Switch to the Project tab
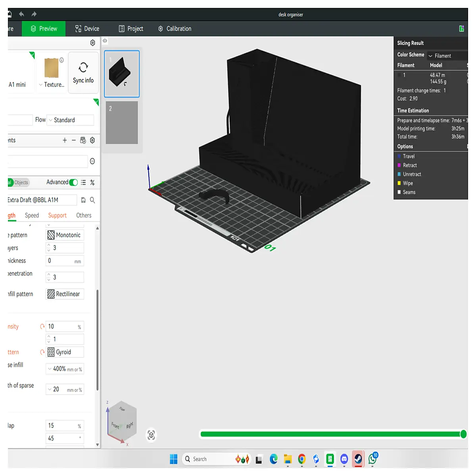The height and width of the screenshot is (476, 476). pos(131,29)
